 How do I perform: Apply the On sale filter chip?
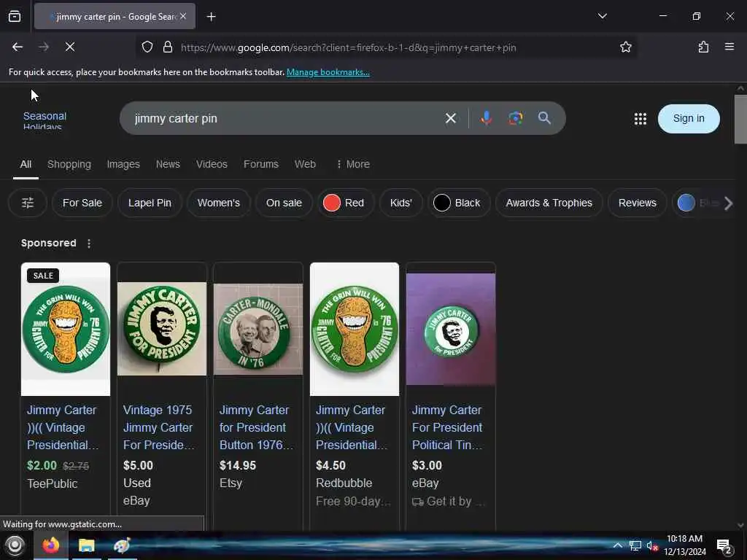(284, 203)
